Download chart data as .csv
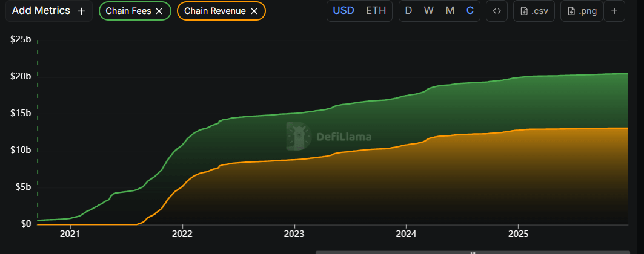This screenshot has height=254, width=644. 534,11
